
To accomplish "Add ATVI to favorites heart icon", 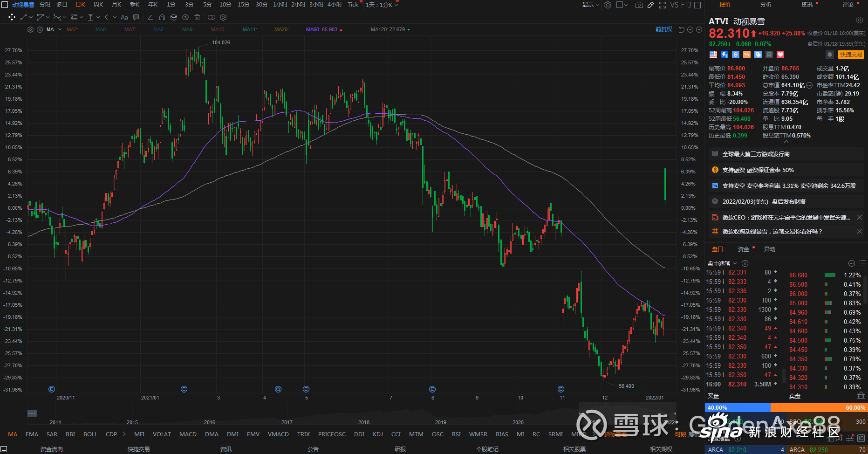I will (x=780, y=55).
